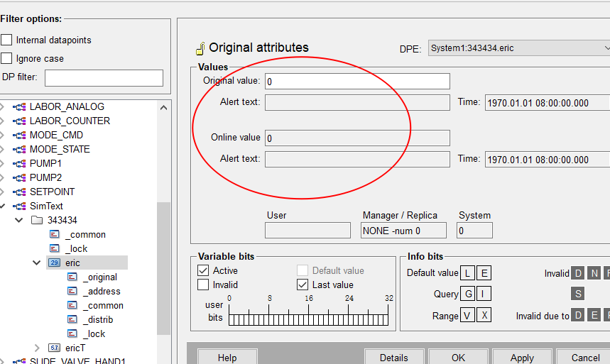Click the MODE_CMD datapoint type icon
610x364 pixels.
coord(19,136)
